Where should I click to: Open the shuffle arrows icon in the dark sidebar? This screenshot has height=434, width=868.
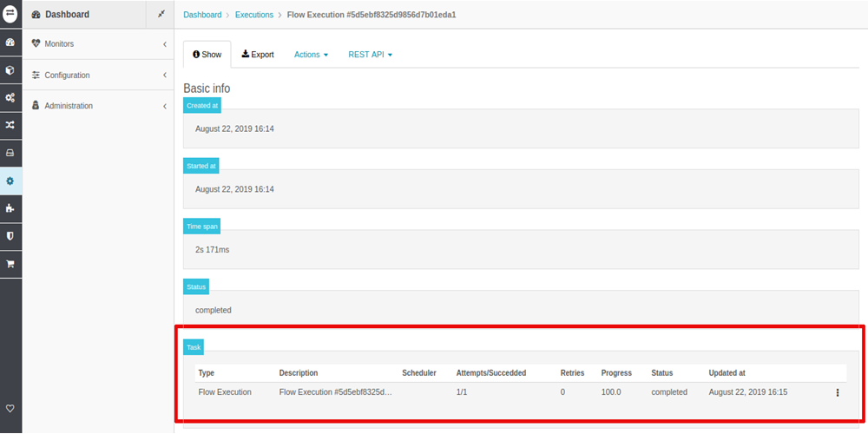tap(10, 125)
